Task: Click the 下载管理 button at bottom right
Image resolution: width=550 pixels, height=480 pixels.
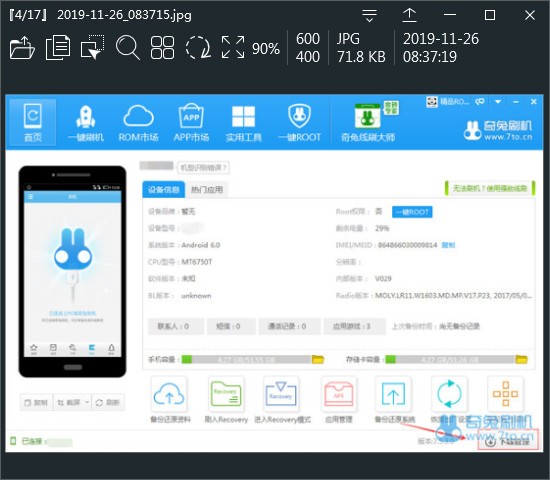Action: pos(508,441)
